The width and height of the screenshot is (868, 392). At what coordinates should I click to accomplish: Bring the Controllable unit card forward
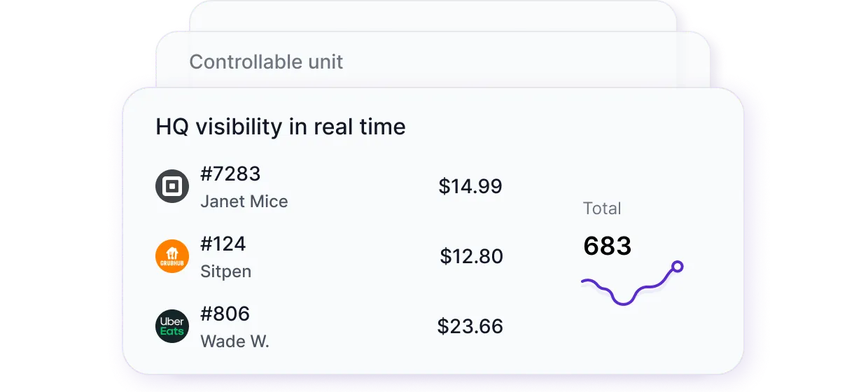coord(266,62)
